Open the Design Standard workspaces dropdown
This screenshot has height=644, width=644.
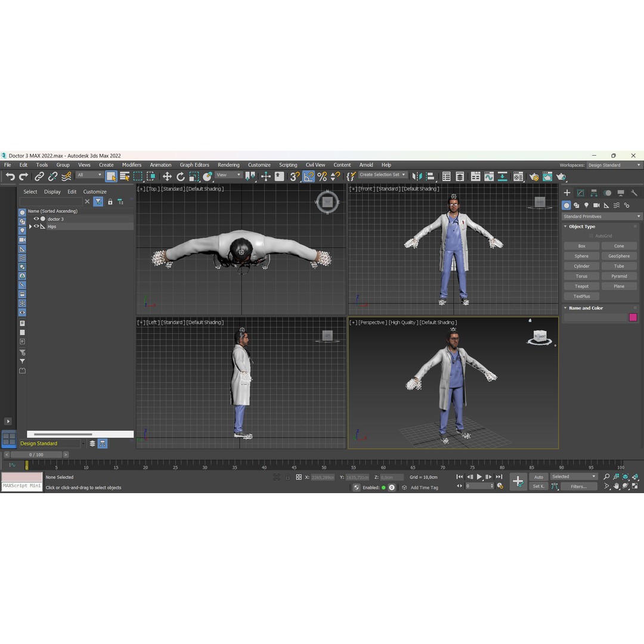(x=614, y=165)
